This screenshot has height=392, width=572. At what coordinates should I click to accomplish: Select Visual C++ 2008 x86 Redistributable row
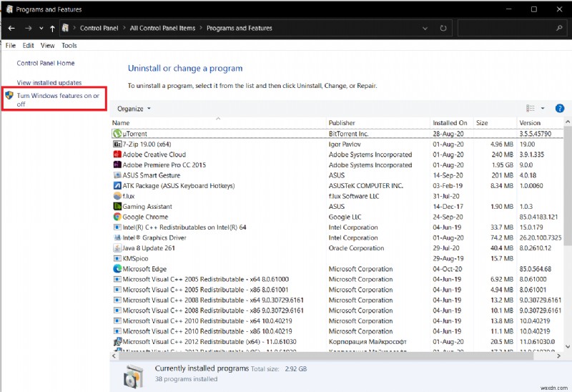(337, 310)
